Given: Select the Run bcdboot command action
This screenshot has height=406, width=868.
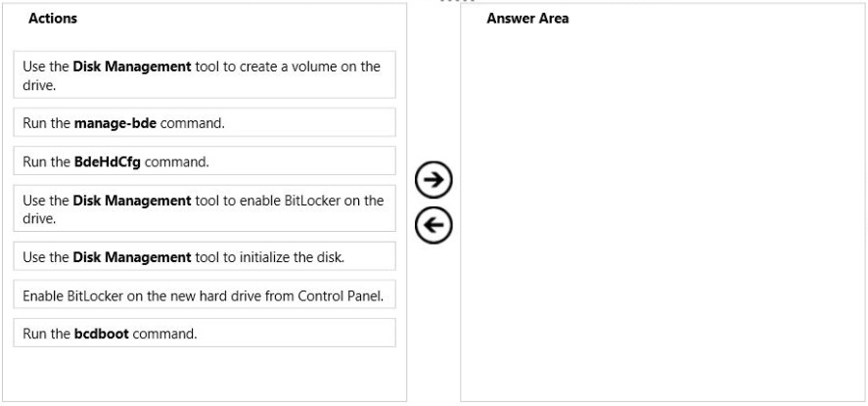Looking at the screenshot, I should pos(205,333).
